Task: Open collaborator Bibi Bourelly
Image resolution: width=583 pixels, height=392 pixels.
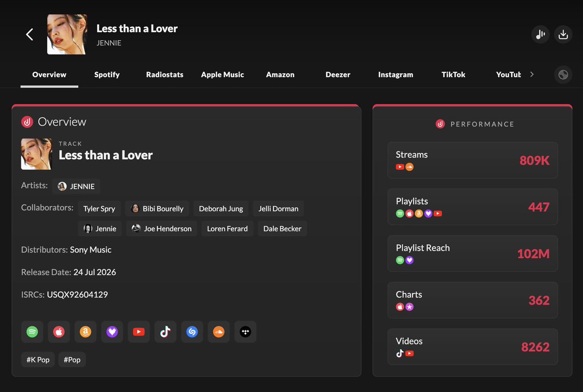Action: tap(157, 208)
